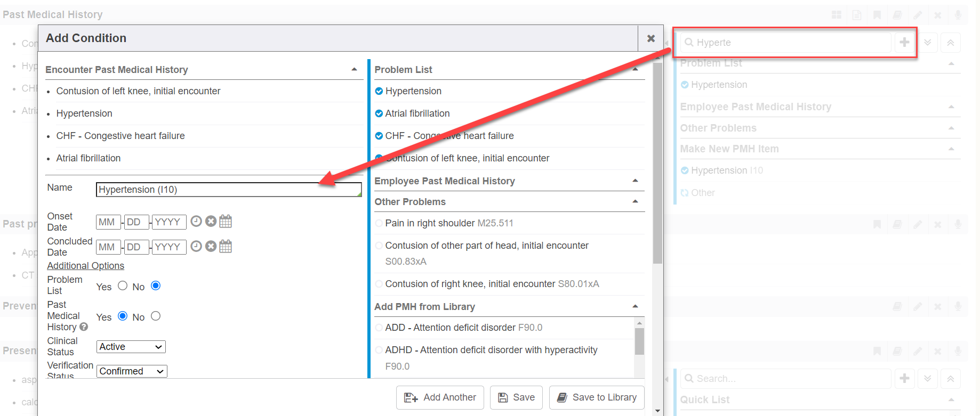Select ADD - Attention deficit disorder from library
Screen dimensions: 980x416
pos(379,328)
